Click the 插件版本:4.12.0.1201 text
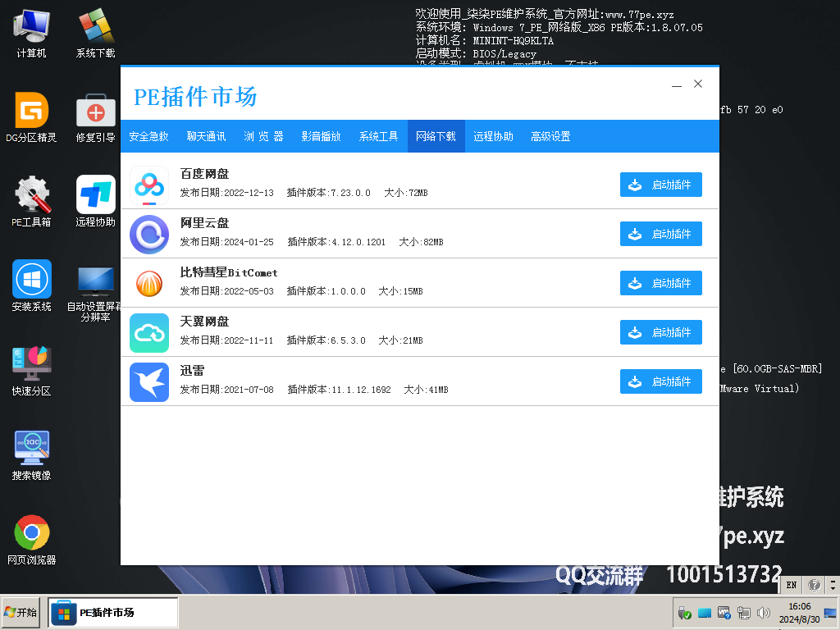840x630 pixels. tap(336, 242)
